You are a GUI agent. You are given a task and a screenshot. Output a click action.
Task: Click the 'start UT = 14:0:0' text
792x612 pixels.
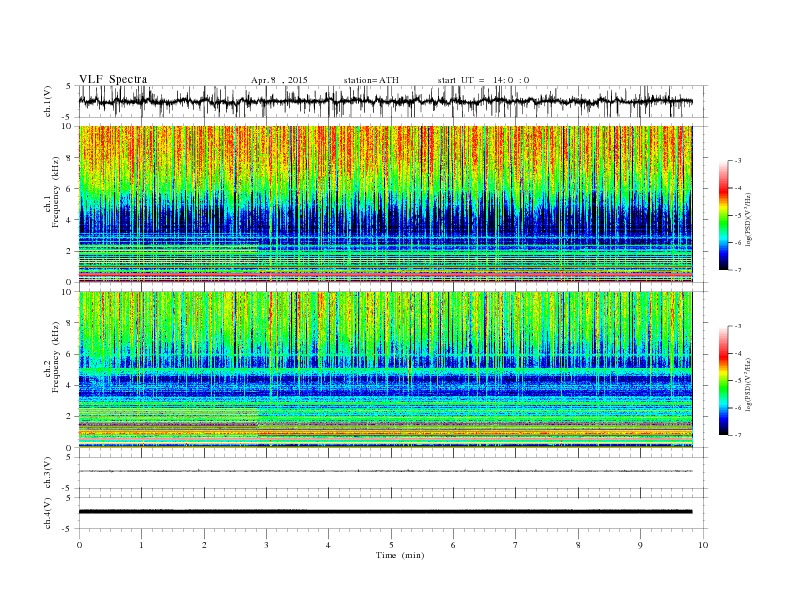[483, 80]
